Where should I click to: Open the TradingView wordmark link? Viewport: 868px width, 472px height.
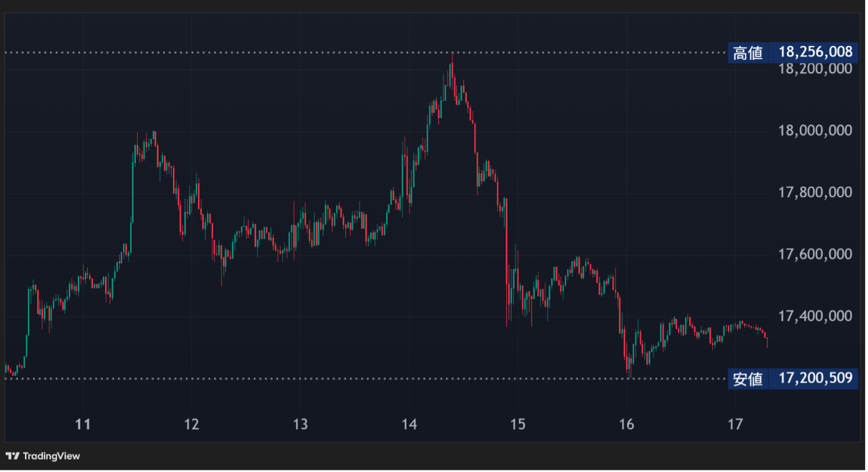click(51, 456)
